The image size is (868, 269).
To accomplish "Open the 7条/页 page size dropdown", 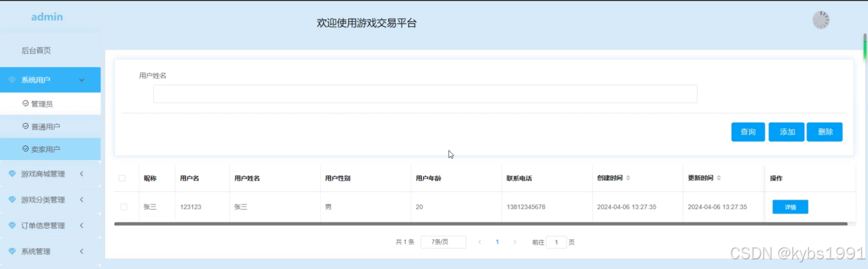I will pyautogui.click(x=443, y=242).
